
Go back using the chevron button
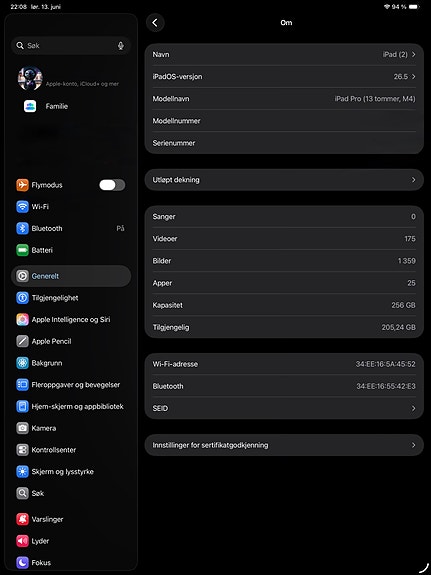155,23
